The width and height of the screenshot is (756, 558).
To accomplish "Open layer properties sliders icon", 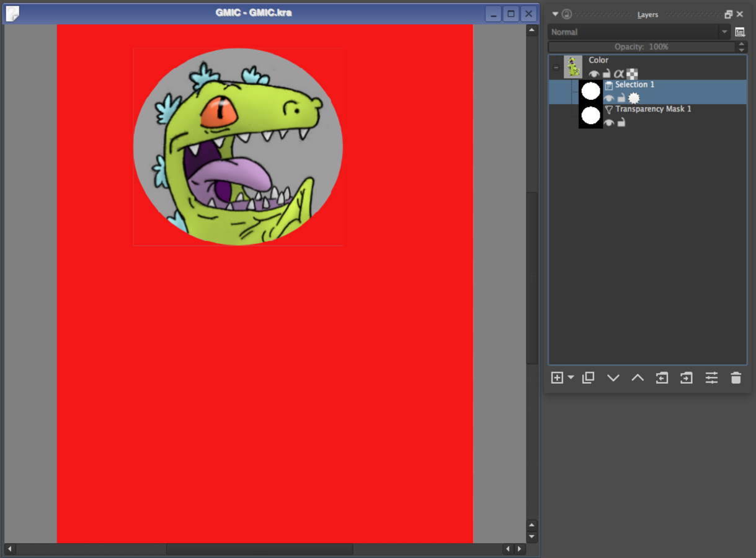I will click(x=711, y=378).
